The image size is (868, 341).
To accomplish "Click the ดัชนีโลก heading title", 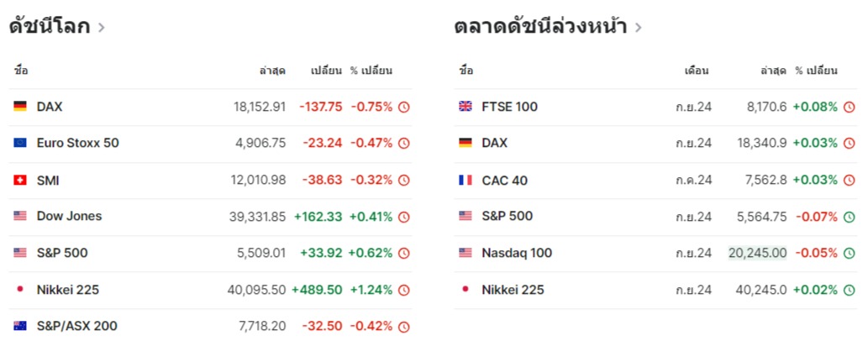I will point(49,26).
